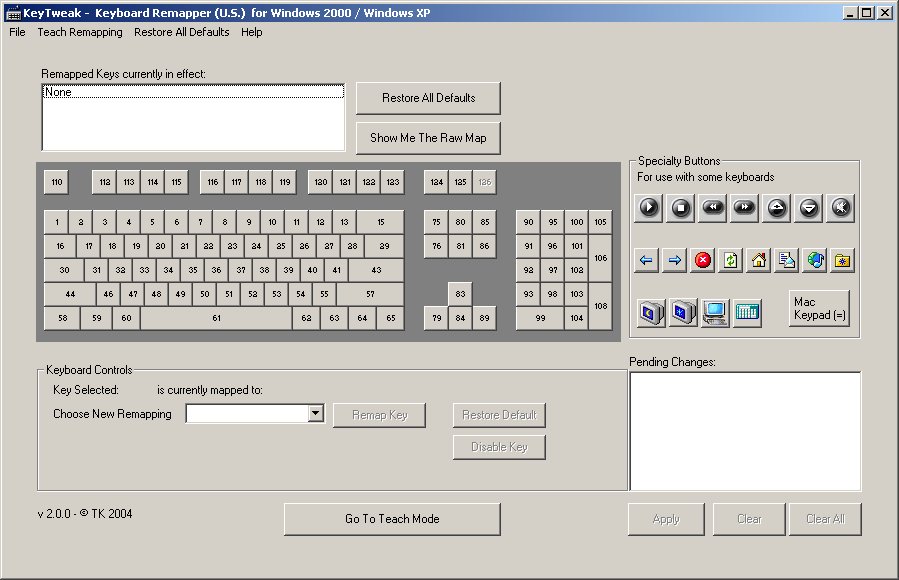The width and height of the screenshot is (899, 580).
Task: Click the E-mail envelope specialty button
Action: pyautogui.click(x=787, y=261)
